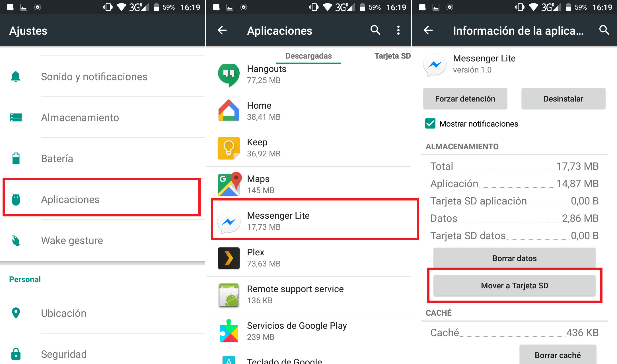Tap search icon in Información de la aplicación
617x364 pixels.
tap(604, 30)
